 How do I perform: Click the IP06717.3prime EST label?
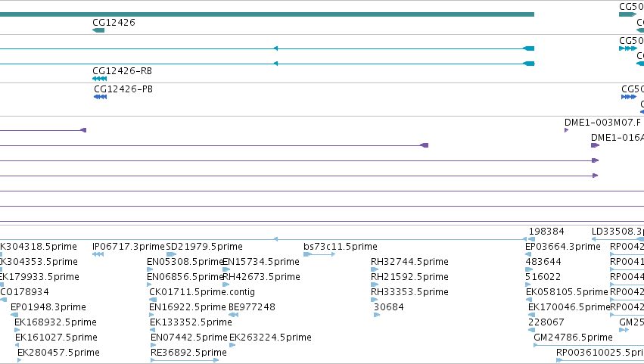(128, 247)
